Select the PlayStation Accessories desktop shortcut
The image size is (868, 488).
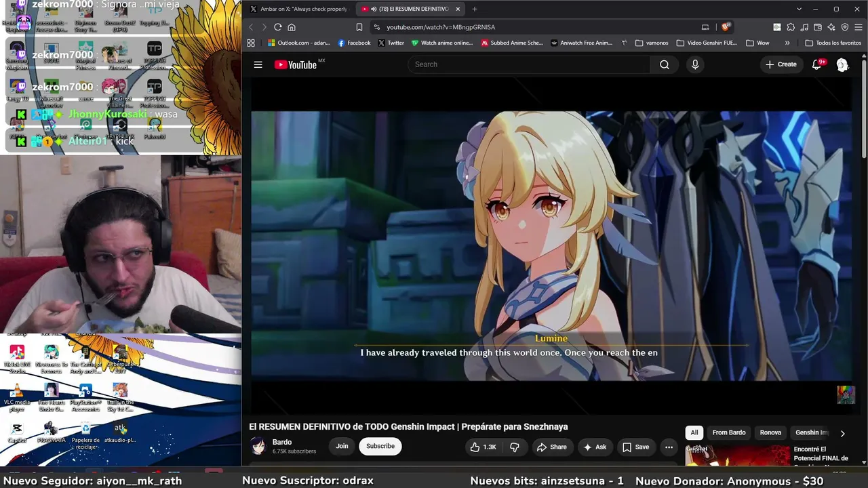pyautogui.click(x=85, y=397)
